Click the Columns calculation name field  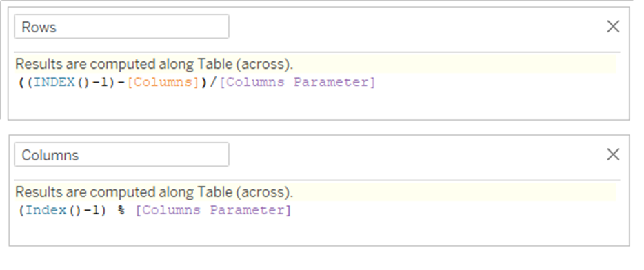coord(121,155)
